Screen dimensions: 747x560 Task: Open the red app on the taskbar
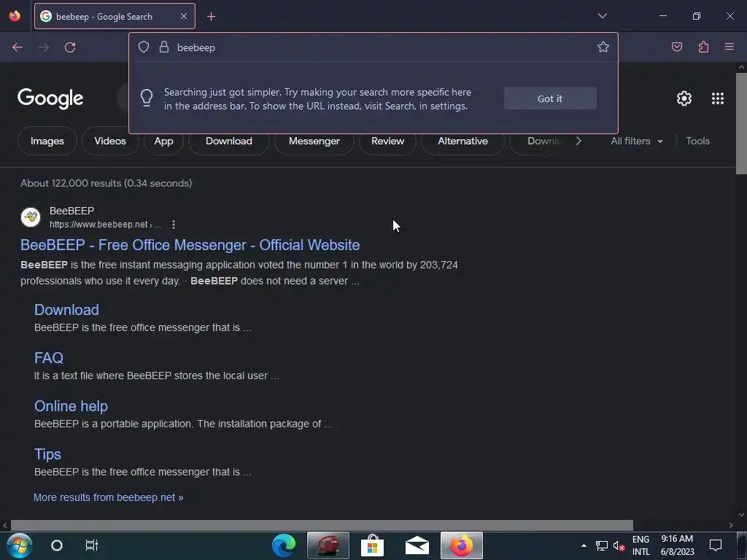328,545
